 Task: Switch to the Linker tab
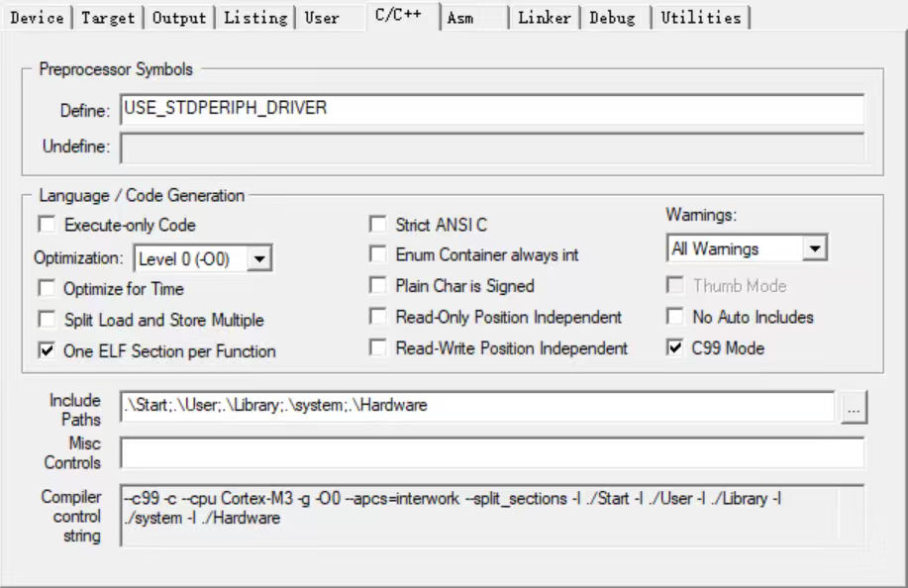545,18
